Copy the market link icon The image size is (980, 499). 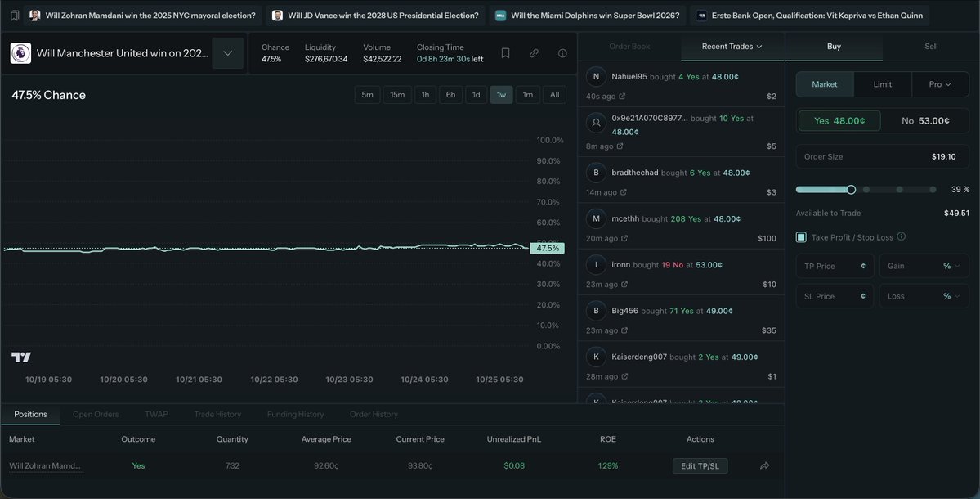click(534, 53)
